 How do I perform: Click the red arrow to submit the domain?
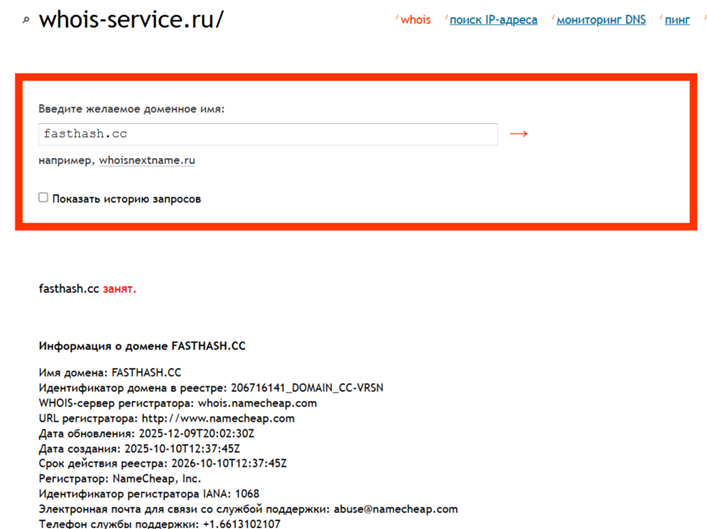pyautogui.click(x=518, y=133)
